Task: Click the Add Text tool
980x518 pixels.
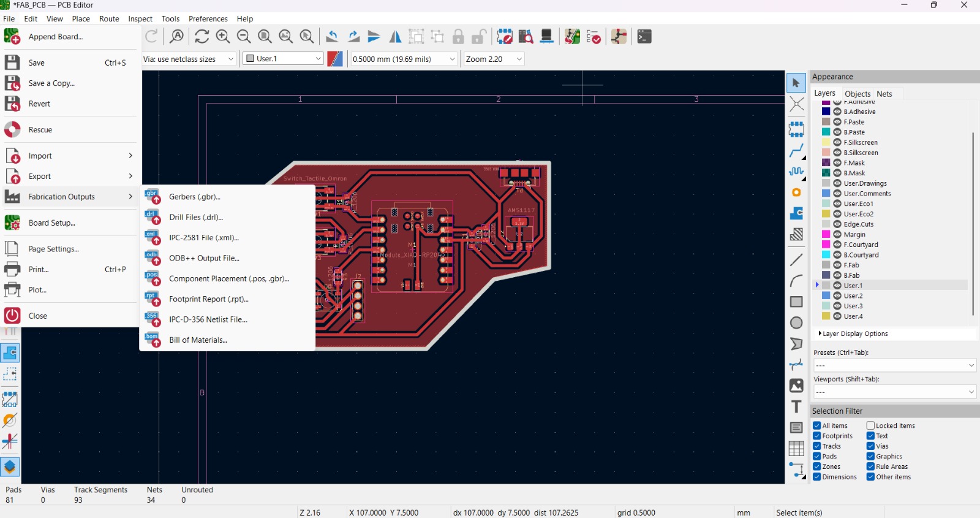Action: tap(796, 406)
